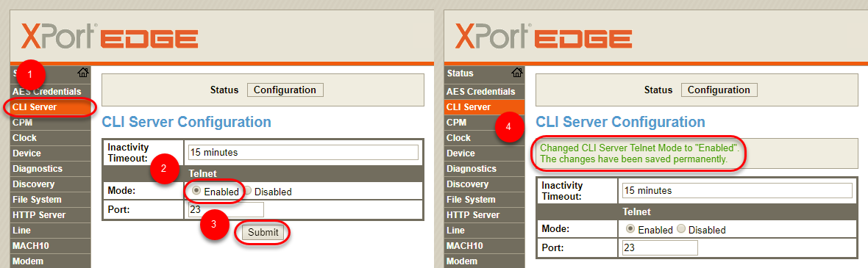Select Telnet Enabled radio in right panel

[631, 229]
